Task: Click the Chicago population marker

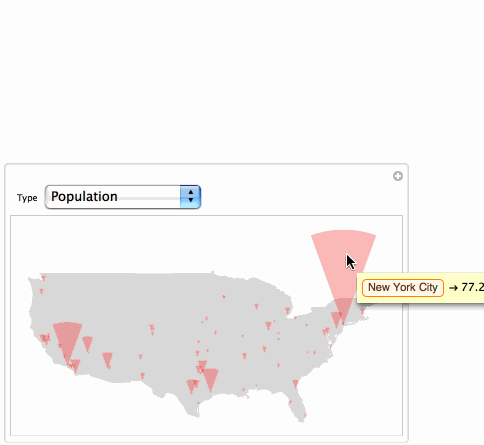Action: (x=268, y=325)
